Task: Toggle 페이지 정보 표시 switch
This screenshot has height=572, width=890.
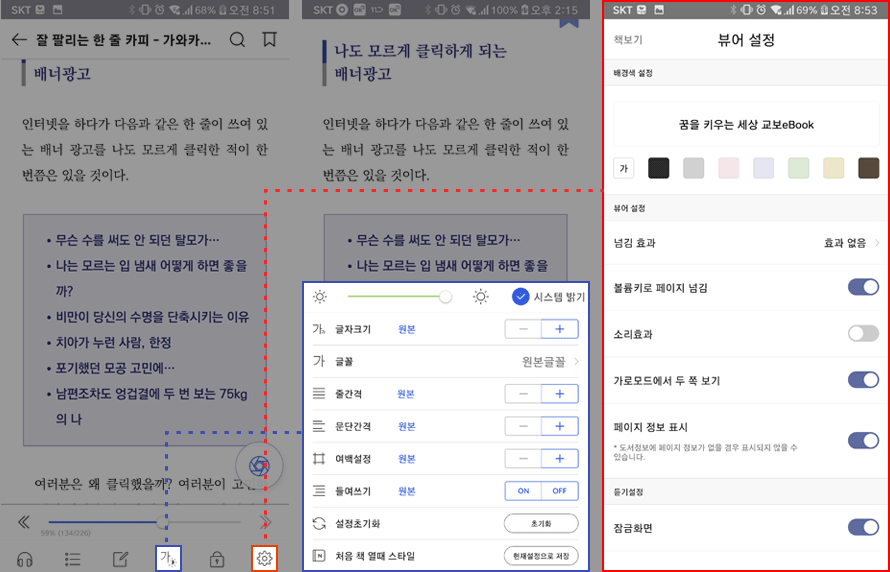Action: pyautogui.click(x=863, y=440)
